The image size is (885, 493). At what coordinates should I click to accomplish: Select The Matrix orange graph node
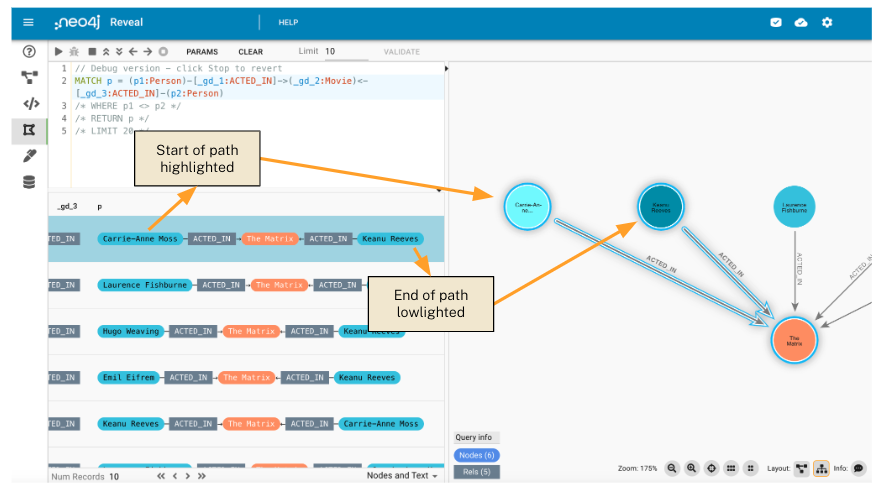[x=794, y=340]
